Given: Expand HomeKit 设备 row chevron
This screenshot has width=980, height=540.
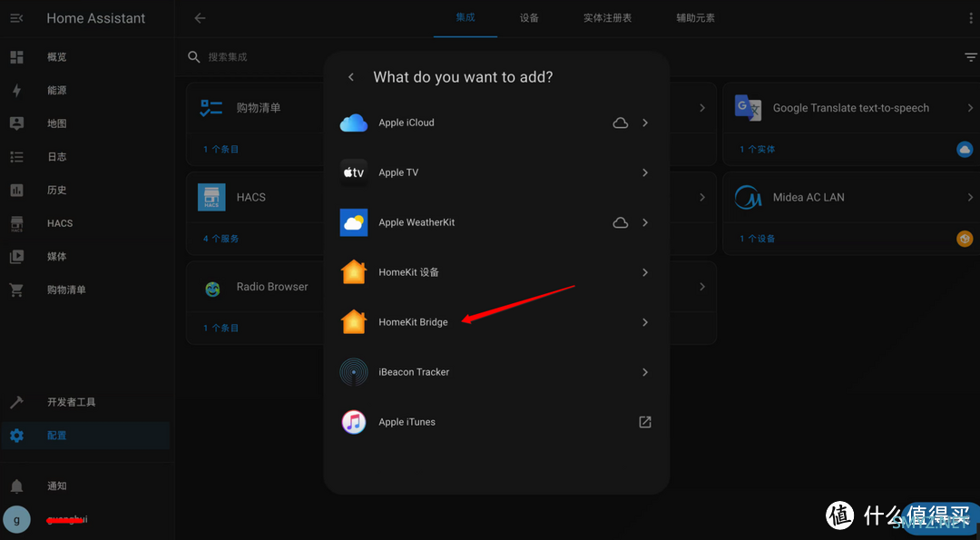Looking at the screenshot, I should tap(645, 272).
